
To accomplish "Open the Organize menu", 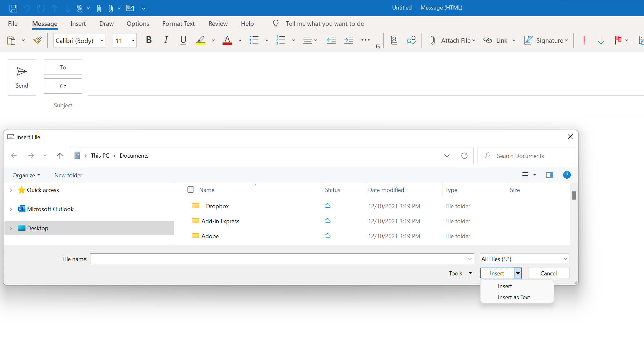I will (x=26, y=175).
